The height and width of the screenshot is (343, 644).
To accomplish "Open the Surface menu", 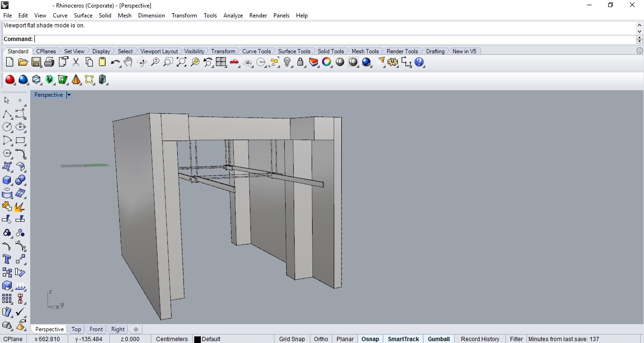I will click(x=83, y=15).
